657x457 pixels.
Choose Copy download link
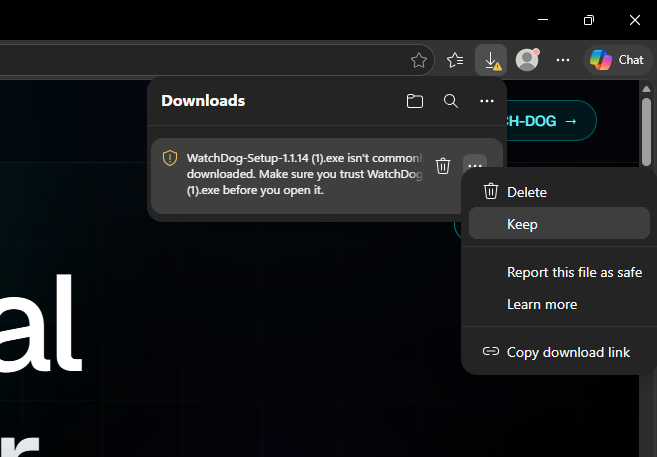(x=559, y=352)
